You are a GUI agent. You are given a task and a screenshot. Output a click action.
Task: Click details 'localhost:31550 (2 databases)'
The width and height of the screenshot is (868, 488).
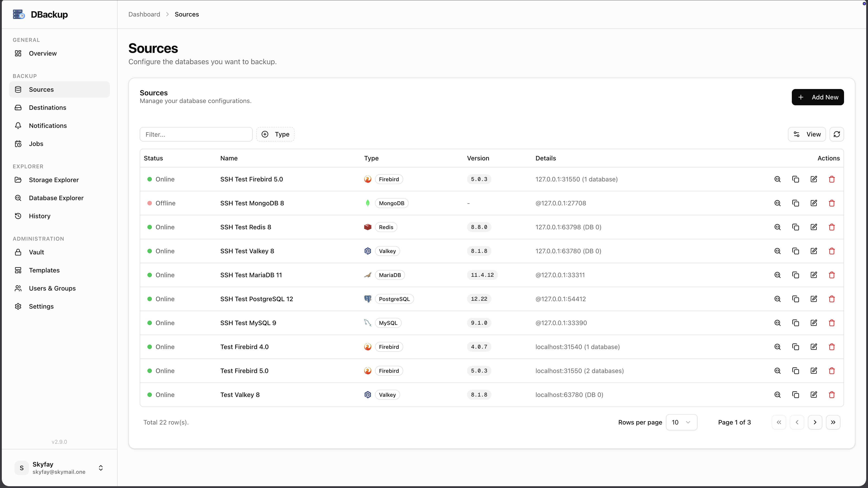pos(580,371)
